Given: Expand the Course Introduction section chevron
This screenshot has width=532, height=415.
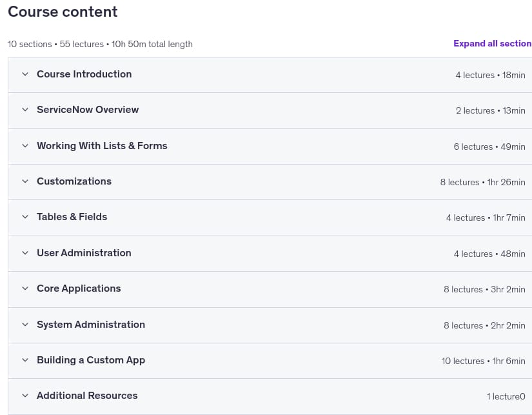Looking at the screenshot, I should coord(25,74).
